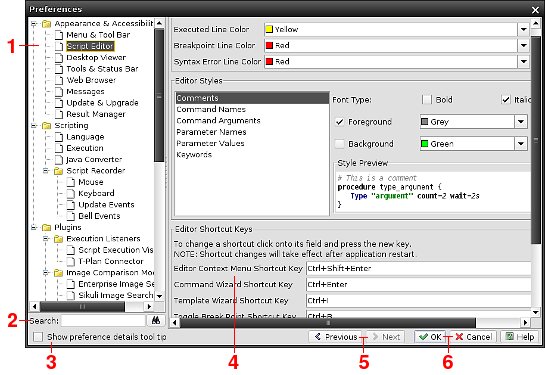This screenshot has width=545, height=375.
Task: Click the OK button
Action: 430,337
